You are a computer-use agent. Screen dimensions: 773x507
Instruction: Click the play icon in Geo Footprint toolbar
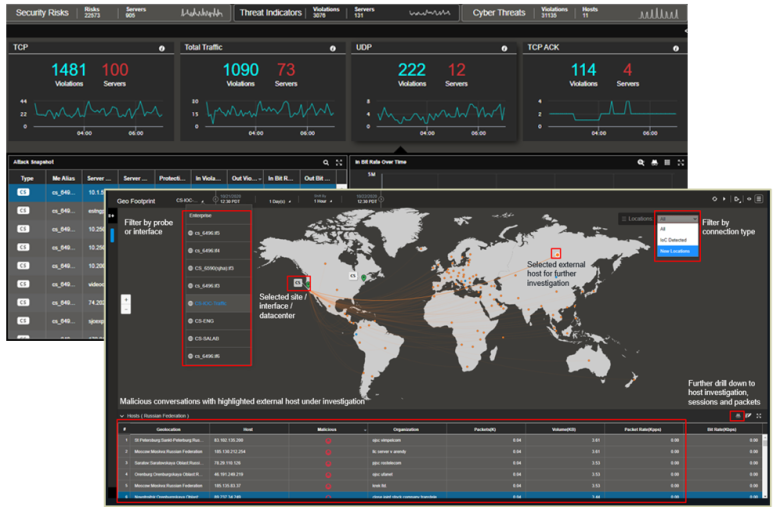pyautogui.click(x=724, y=199)
